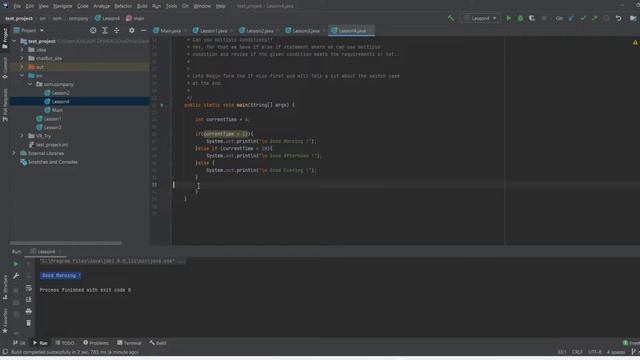Rerun Lesson4 using the Run panel's green arrow
This screenshot has width=640, height=360.
pyautogui.click(x=16, y=264)
